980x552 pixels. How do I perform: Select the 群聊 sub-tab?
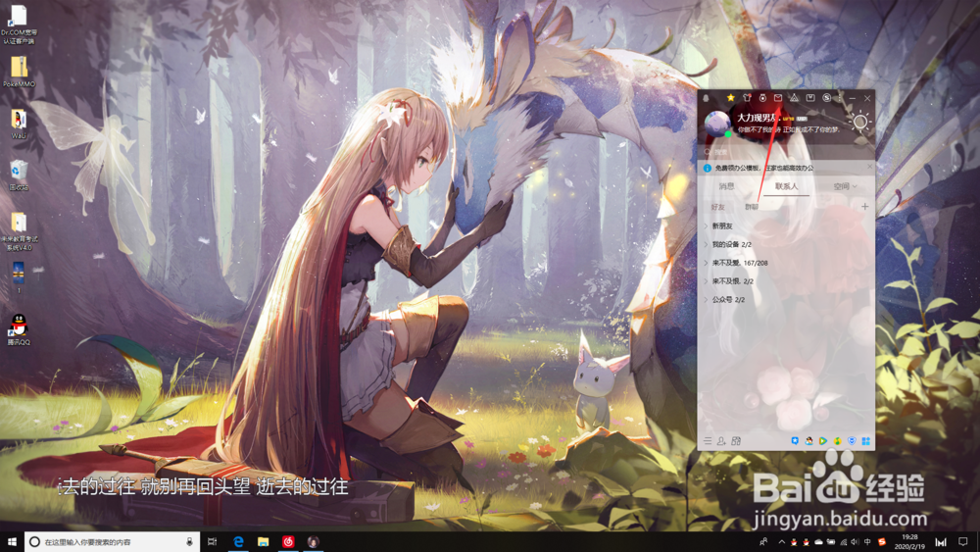tap(752, 207)
